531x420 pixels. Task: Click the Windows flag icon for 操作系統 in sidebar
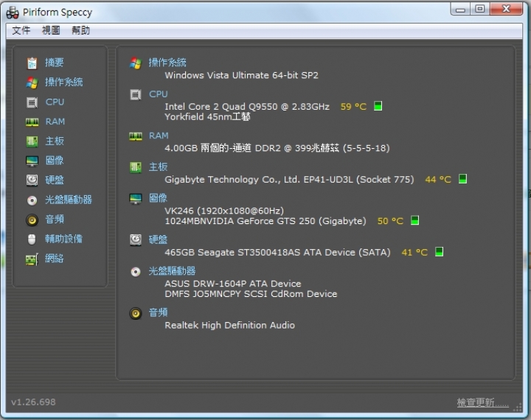(x=32, y=83)
